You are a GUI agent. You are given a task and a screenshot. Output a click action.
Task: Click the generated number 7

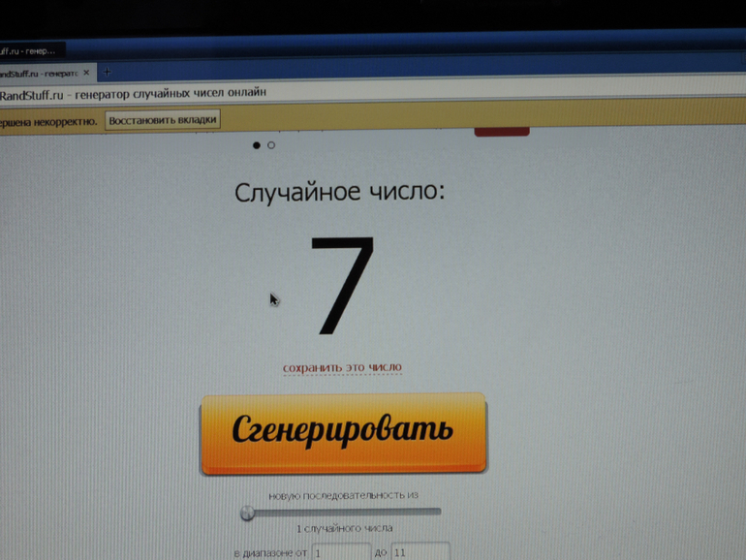pos(342,286)
